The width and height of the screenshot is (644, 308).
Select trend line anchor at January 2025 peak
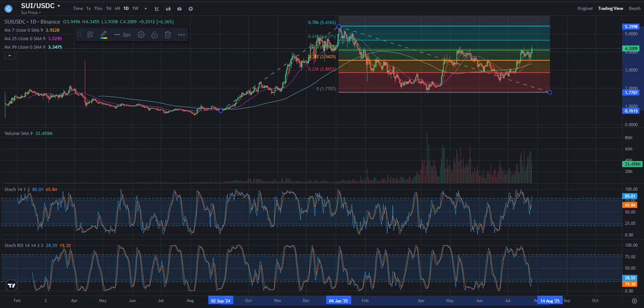coord(339,26)
